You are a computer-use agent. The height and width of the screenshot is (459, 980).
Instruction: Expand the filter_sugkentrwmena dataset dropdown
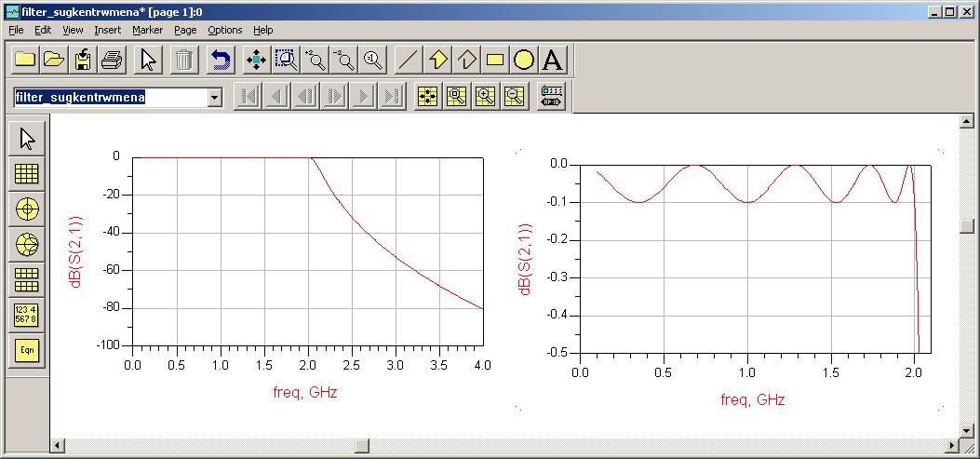[214, 98]
